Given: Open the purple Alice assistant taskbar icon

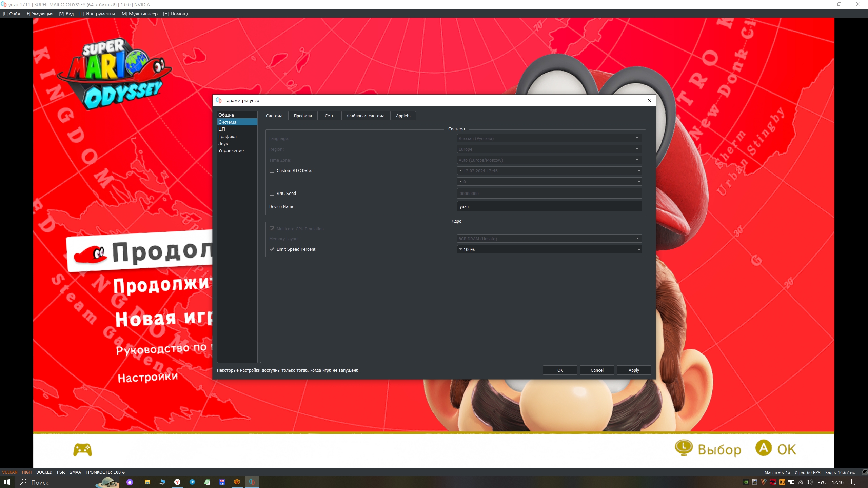Looking at the screenshot, I should tap(130, 482).
